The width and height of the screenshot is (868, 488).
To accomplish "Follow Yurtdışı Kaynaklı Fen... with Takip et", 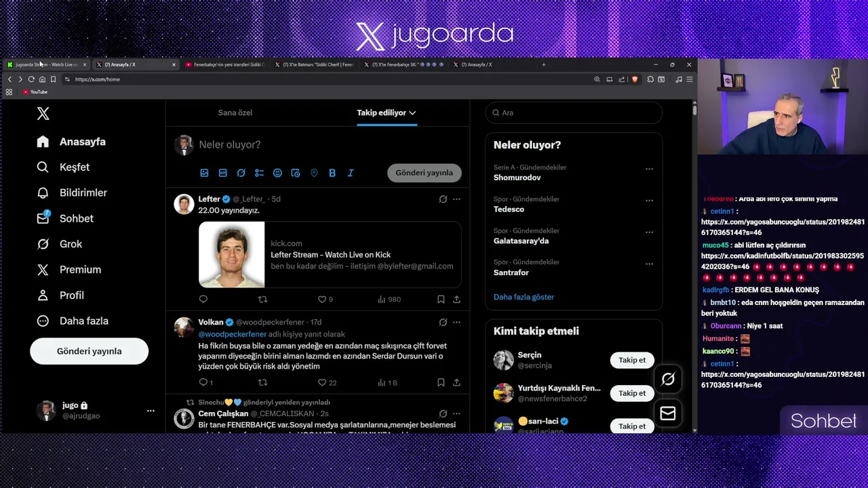I will 632,393.
